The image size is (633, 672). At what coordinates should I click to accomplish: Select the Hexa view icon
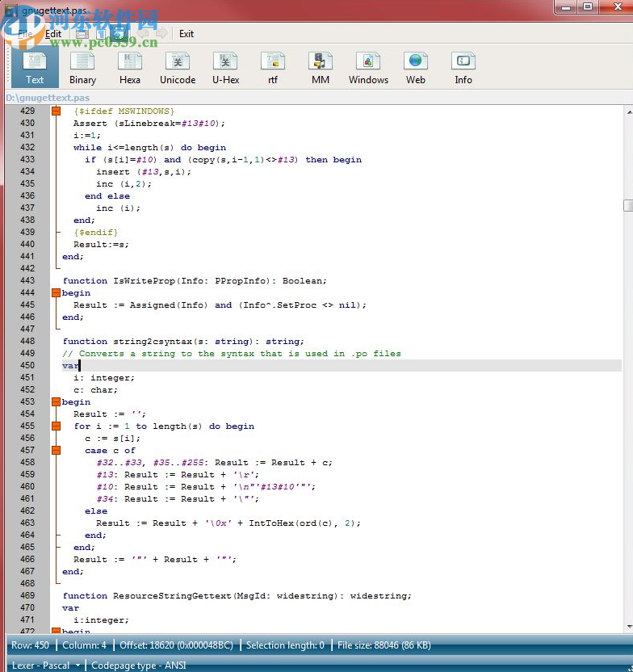pyautogui.click(x=130, y=68)
